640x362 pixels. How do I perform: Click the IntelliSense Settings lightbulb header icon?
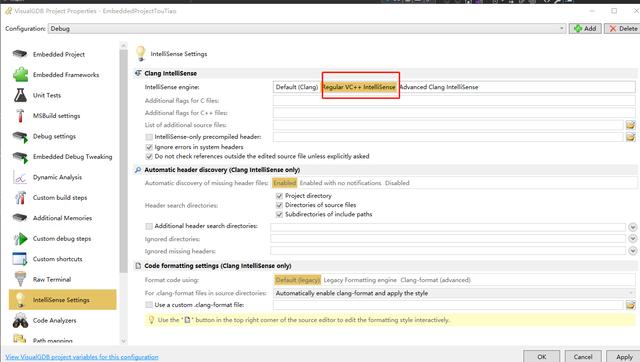(x=140, y=53)
